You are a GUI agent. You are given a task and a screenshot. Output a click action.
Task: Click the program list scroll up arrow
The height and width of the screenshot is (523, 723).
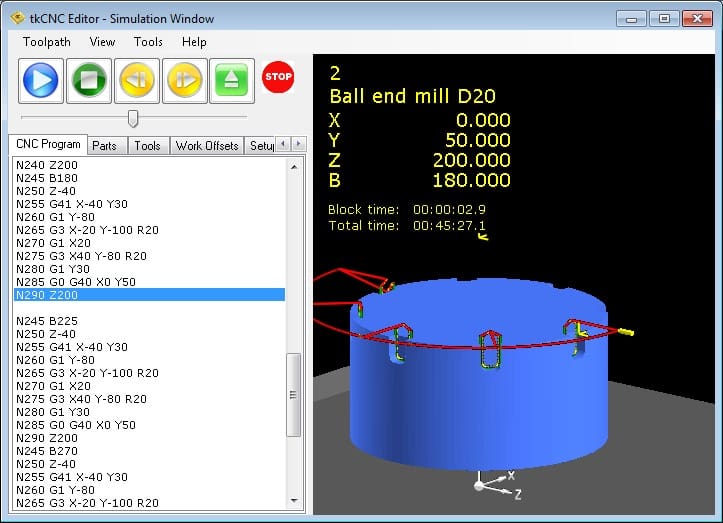(294, 166)
